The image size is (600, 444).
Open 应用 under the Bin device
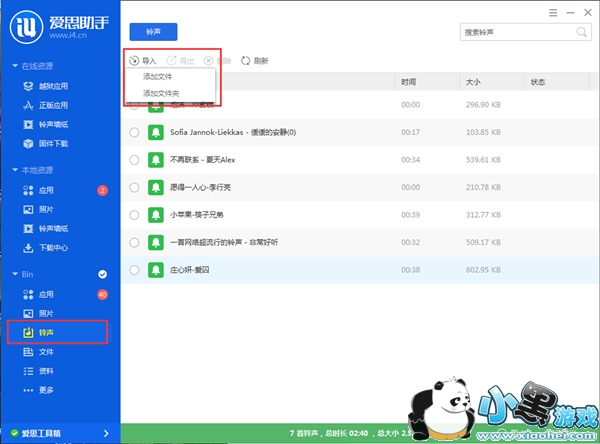point(38,294)
